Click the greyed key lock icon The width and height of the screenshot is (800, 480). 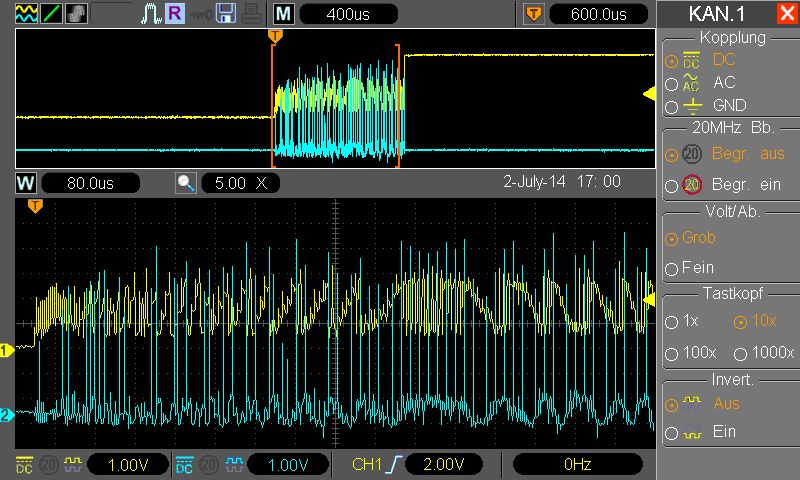click(x=201, y=15)
